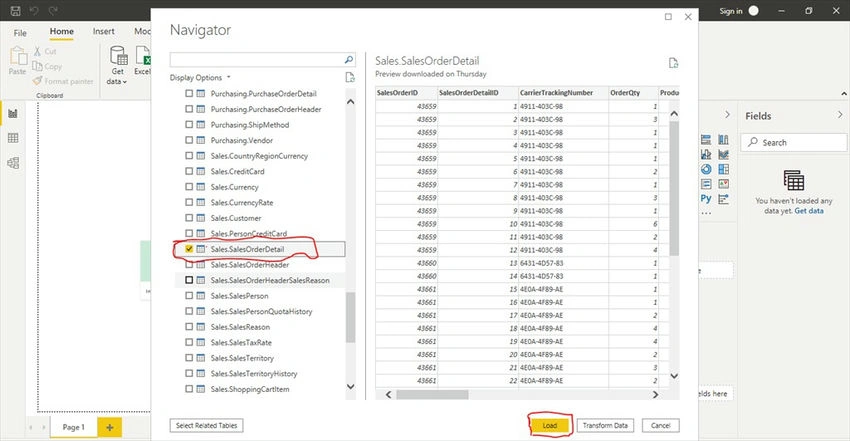Check the Sales.SalesOrderHeaderSalesReason checkbox

pos(189,280)
